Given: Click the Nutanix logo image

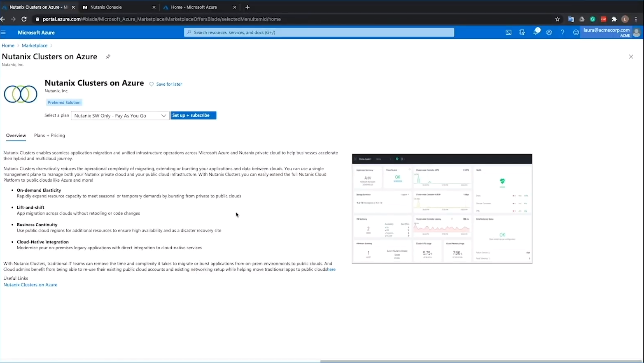Looking at the screenshot, I should (21, 94).
